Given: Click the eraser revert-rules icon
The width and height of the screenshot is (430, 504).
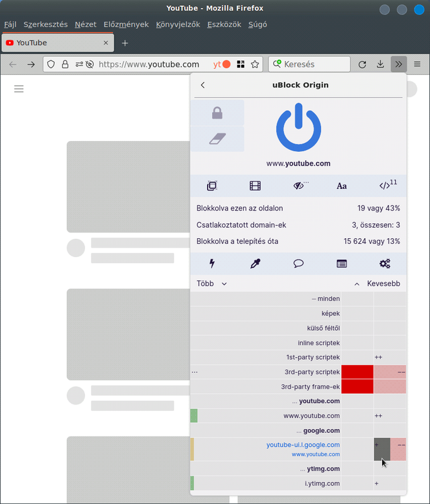Looking at the screenshot, I should pos(217,139).
